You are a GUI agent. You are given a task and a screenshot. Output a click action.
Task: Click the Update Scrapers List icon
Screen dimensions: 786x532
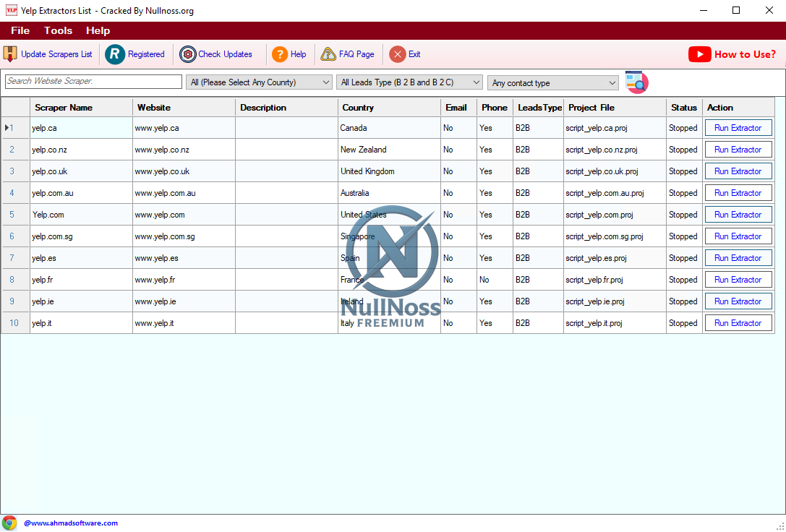[x=10, y=54]
